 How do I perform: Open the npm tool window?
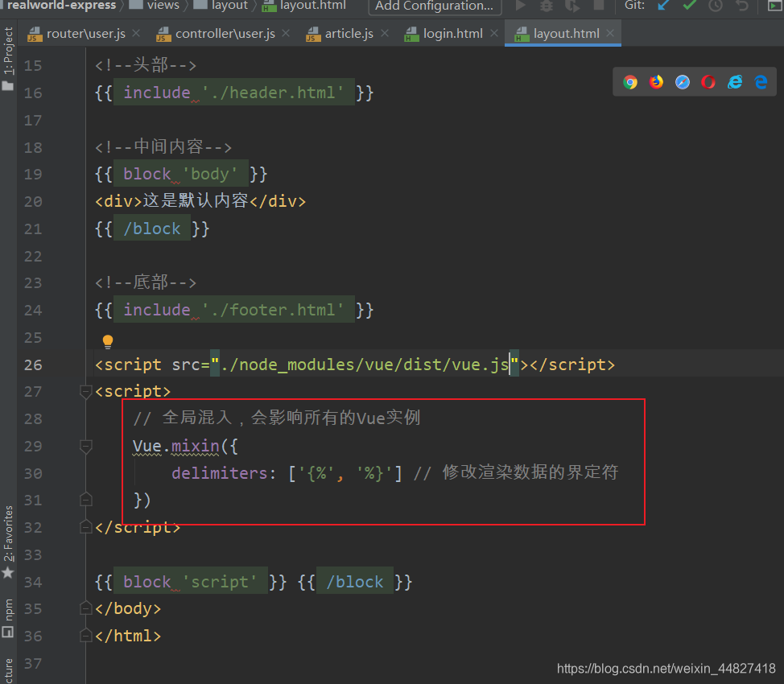coord(8,618)
